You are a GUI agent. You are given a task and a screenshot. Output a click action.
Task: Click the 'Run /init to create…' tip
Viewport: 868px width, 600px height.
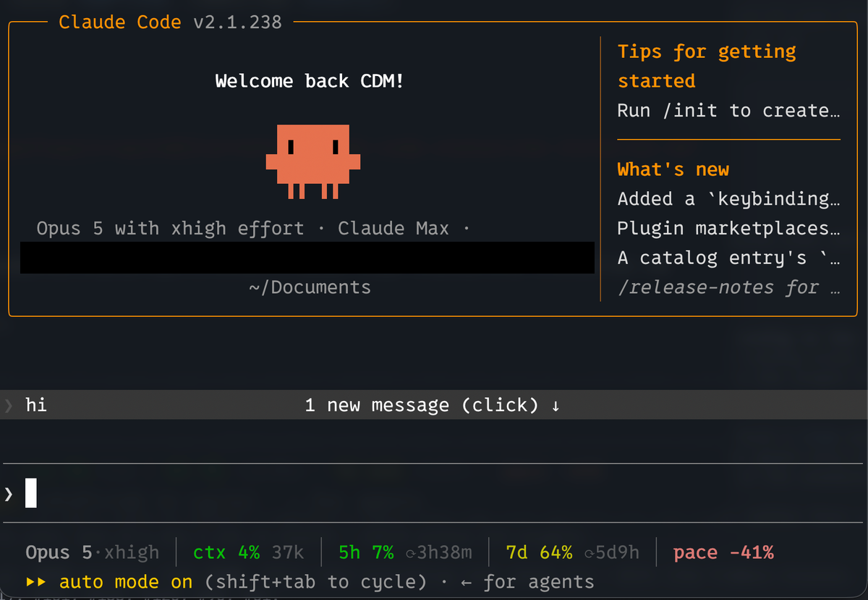728,111
